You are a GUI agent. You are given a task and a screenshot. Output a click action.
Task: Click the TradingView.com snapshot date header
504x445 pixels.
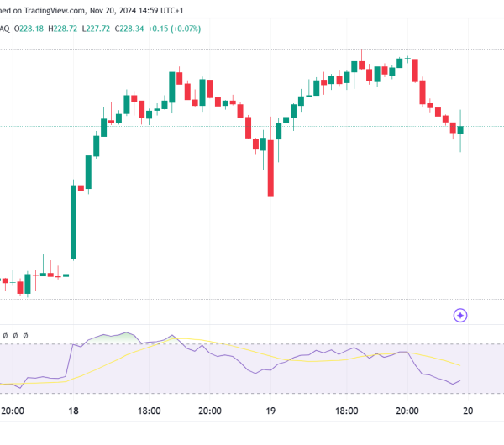tap(92, 11)
